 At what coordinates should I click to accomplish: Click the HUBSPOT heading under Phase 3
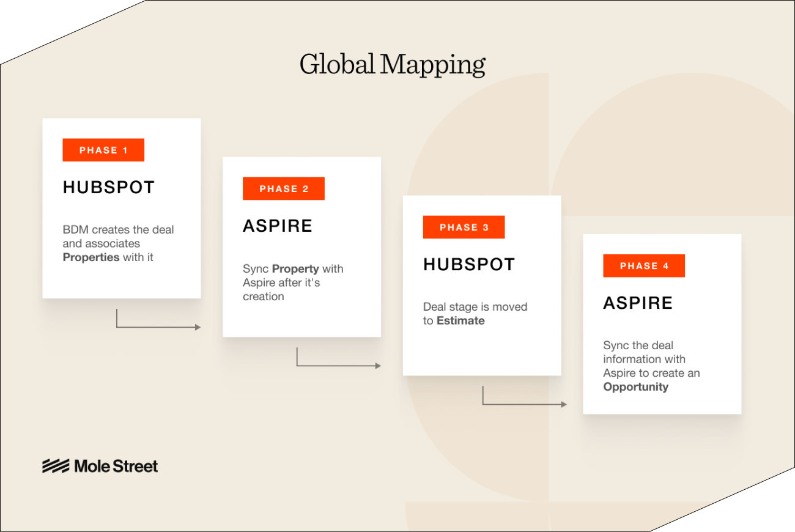click(x=469, y=264)
